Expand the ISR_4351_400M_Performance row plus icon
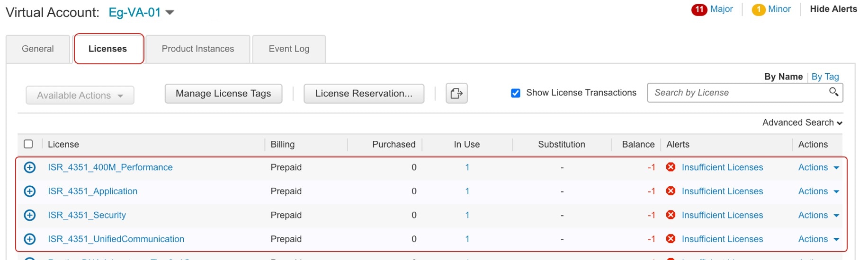 30,167
